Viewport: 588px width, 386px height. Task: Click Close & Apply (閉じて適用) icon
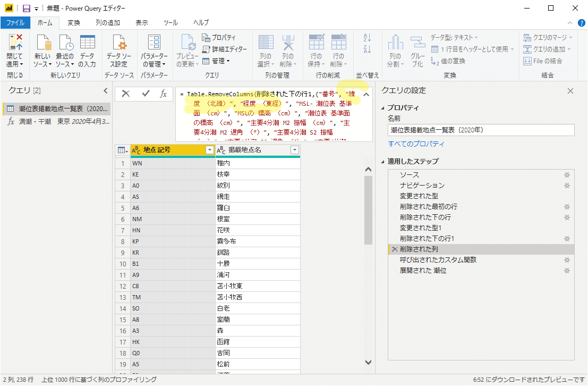[15, 42]
